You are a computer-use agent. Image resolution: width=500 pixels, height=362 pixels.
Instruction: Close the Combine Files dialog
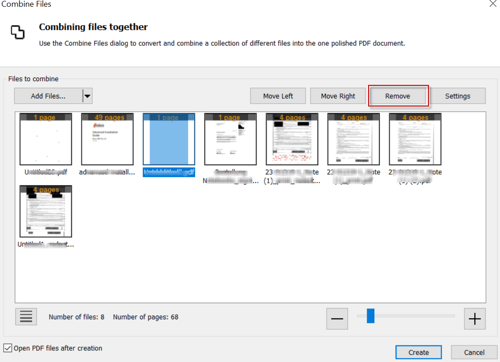click(x=493, y=4)
